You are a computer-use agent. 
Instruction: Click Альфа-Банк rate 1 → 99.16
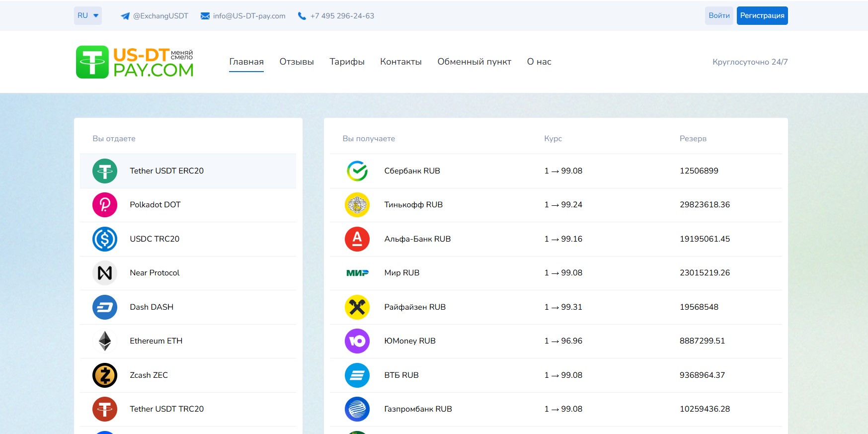(563, 239)
